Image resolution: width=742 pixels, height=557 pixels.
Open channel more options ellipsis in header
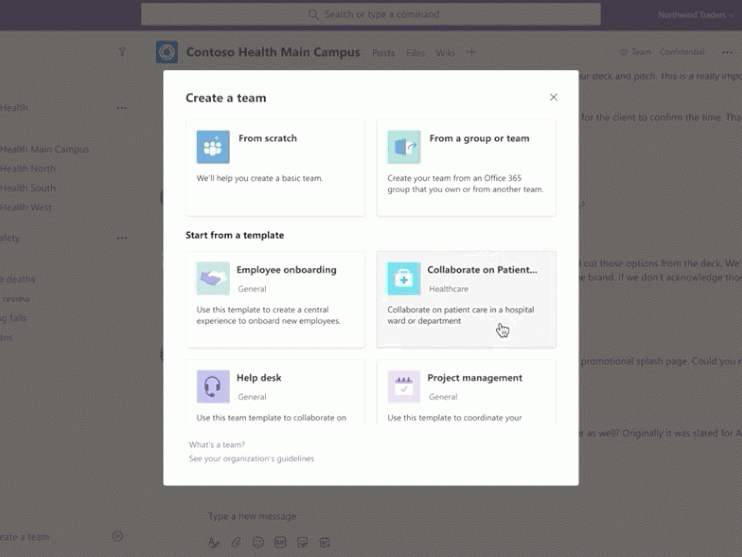pos(727,53)
